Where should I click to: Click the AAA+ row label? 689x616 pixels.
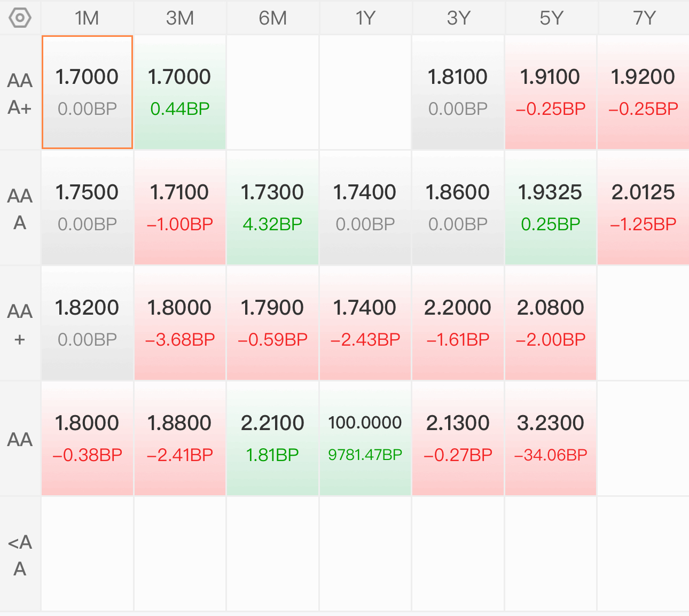(x=20, y=94)
